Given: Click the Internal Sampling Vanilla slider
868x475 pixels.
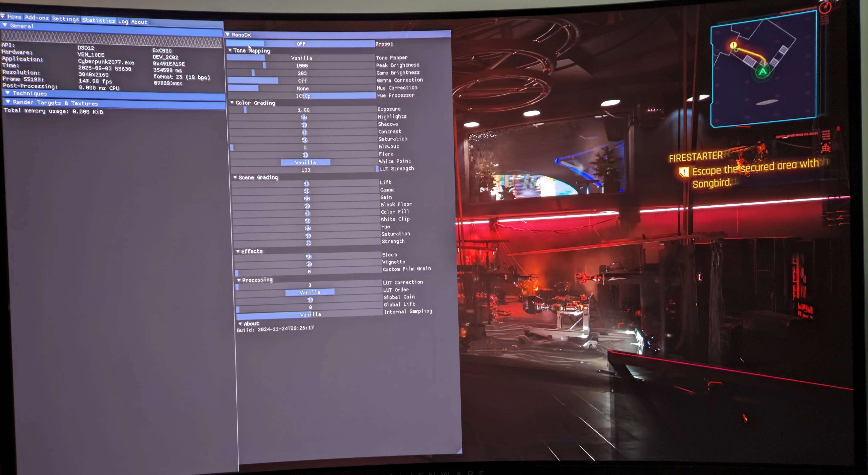Looking at the screenshot, I should (310, 315).
